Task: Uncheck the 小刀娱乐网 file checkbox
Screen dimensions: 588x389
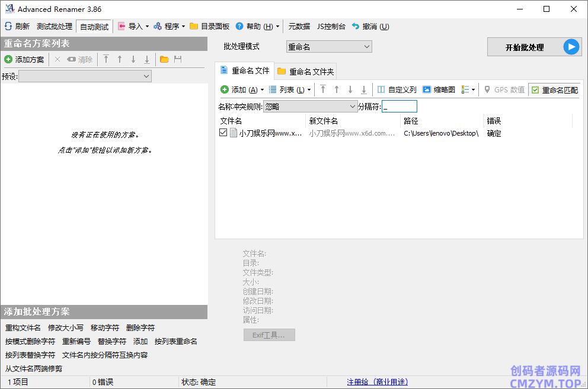Action: 223,133
